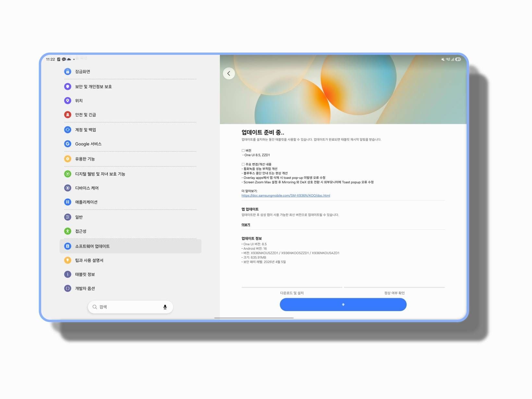Open 접근성 accessibility settings
This screenshot has width=532, height=399.
(80, 231)
